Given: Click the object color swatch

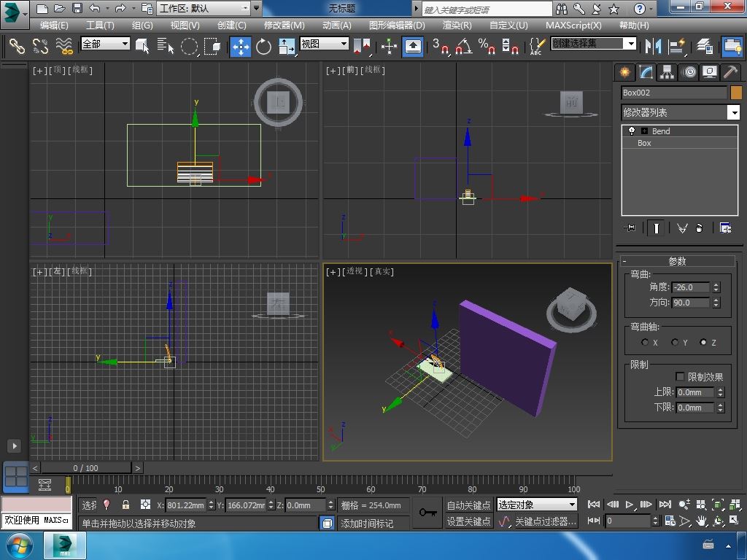Looking at the screenshot, I should (736, 93).
